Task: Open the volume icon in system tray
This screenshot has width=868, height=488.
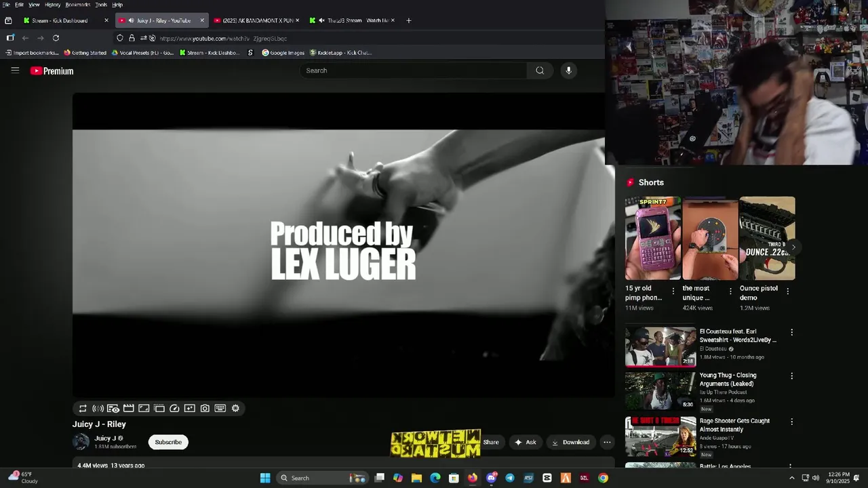Action: point(816,478)
